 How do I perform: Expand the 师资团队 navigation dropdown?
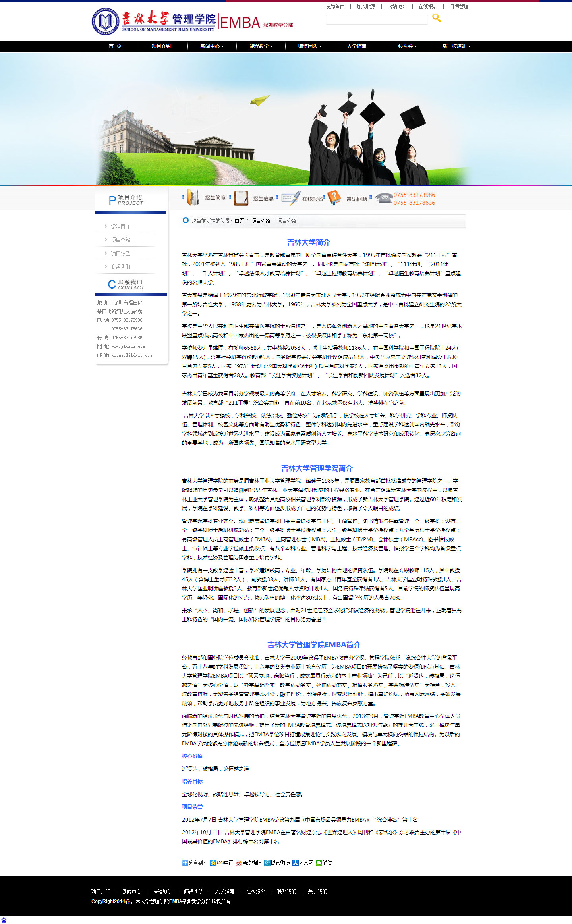310,46
